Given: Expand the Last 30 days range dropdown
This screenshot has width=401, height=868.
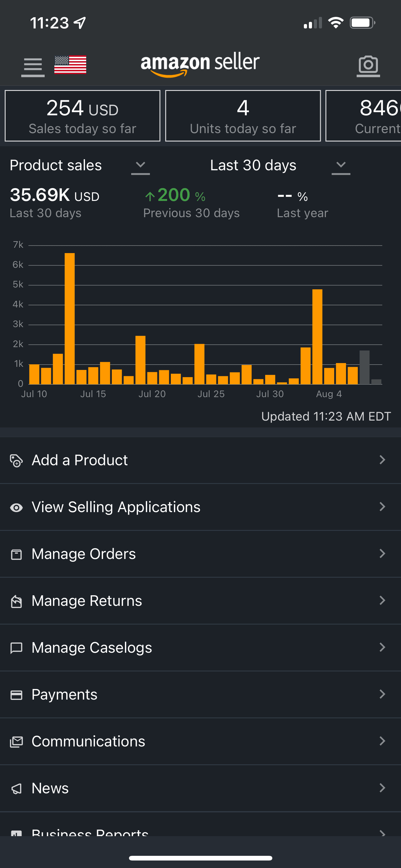Looking at the screenshot, I should pos(341,165).
